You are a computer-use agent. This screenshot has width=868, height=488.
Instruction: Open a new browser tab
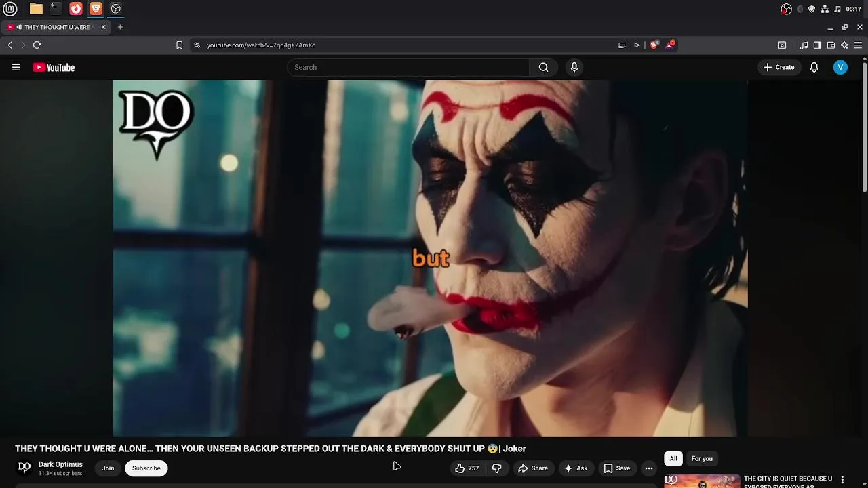[x=120, y=27]
